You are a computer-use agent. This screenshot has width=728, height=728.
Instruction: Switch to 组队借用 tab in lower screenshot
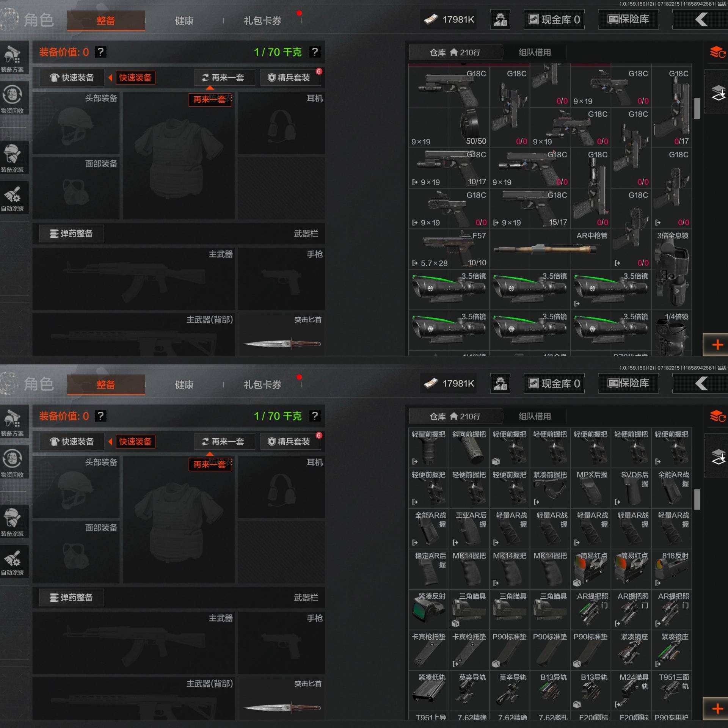(535, 416)
